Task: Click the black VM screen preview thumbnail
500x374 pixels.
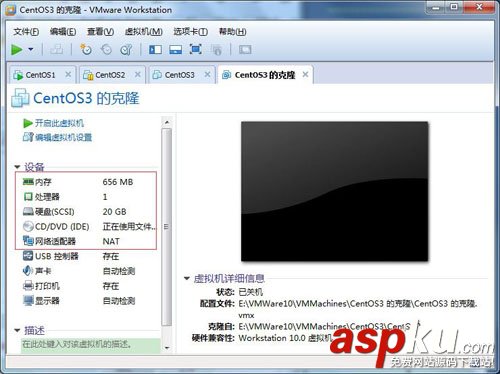Action: tap(334, 191)
